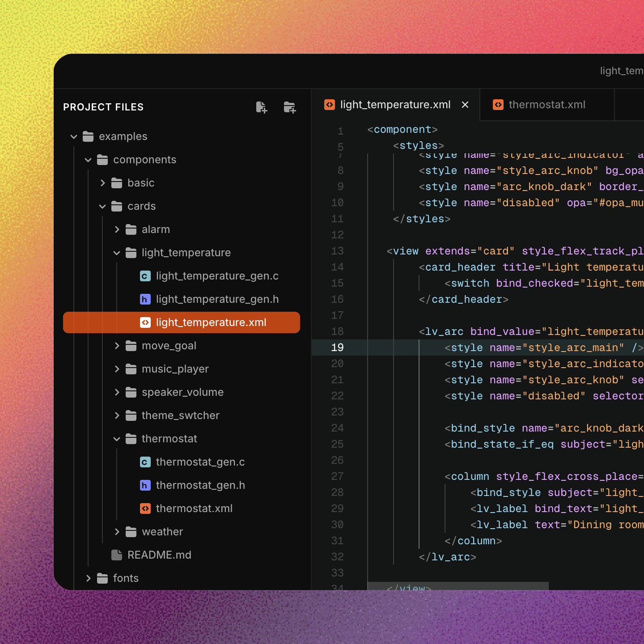Expand the basic folder
Image resolution: width=644 pixels, height=644 pixels.
click(102, 183)
